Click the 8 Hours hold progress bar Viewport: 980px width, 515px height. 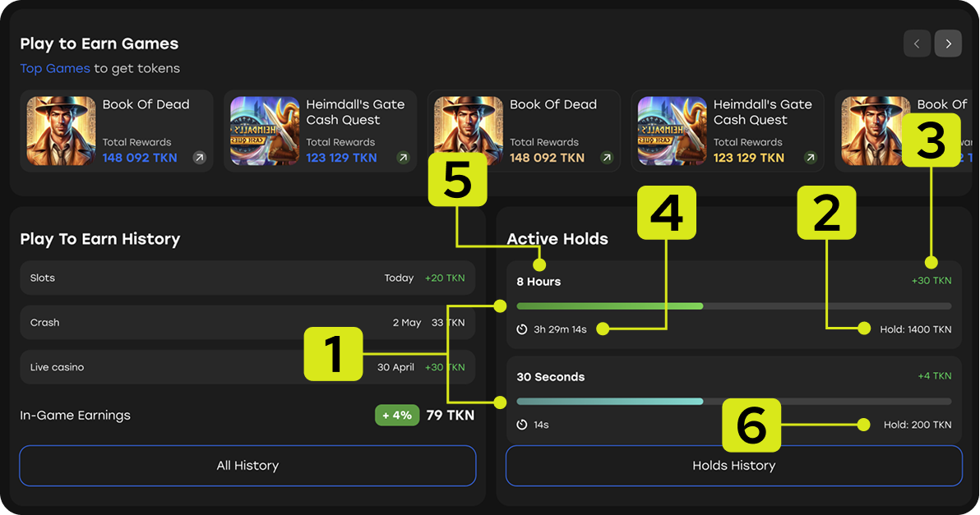coord(733,306)
